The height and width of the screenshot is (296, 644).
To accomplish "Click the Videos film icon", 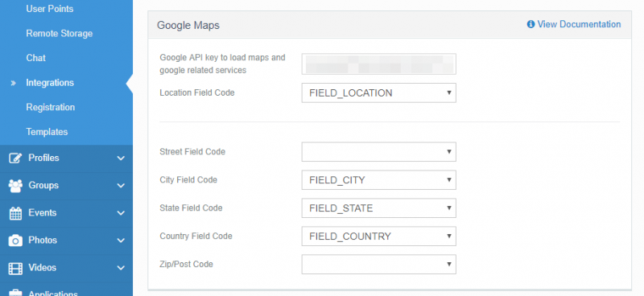I will 15,268.
